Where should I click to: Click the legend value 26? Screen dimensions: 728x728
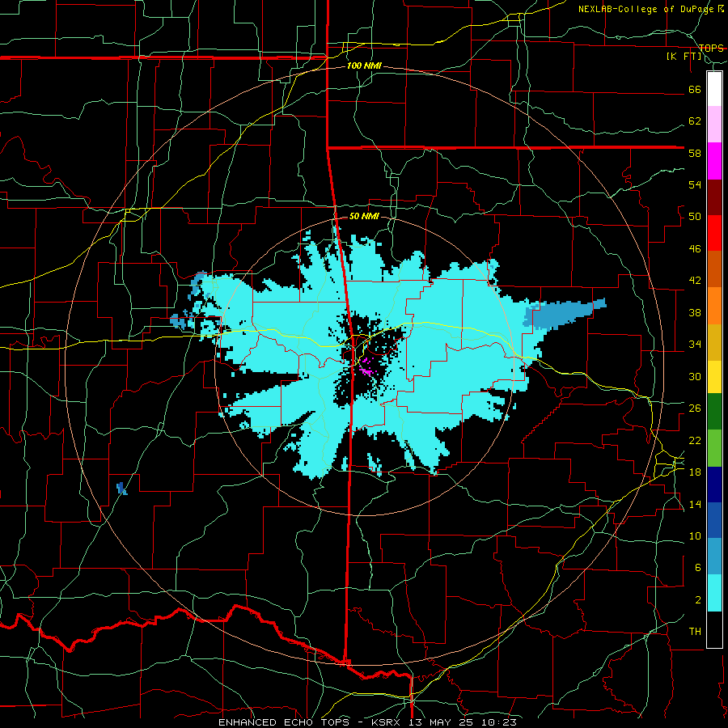(x=695, y=408)
